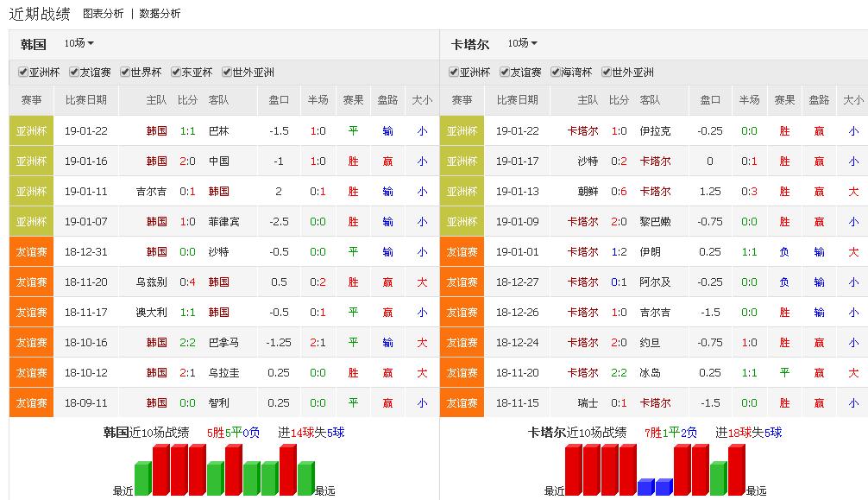Uncheck the 海湾杯 checkbox
This screenshot has width=868, height=500.
click(556, 73)
